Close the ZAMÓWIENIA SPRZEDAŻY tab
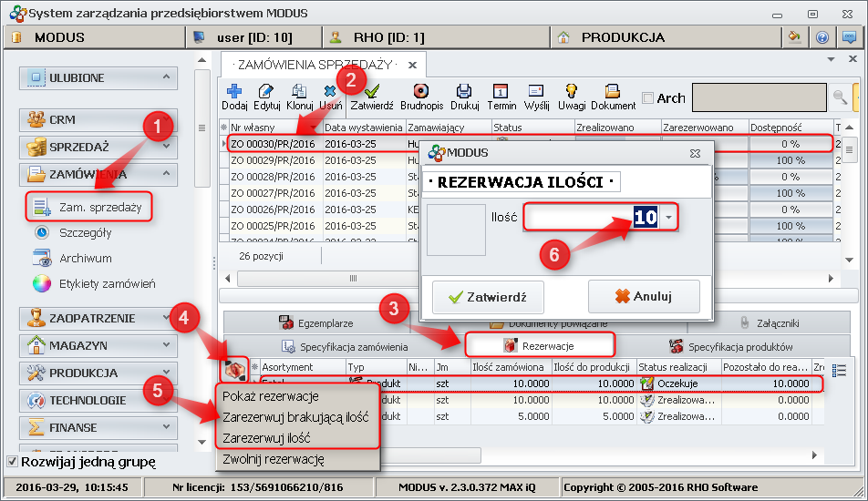 pos(412,65)
